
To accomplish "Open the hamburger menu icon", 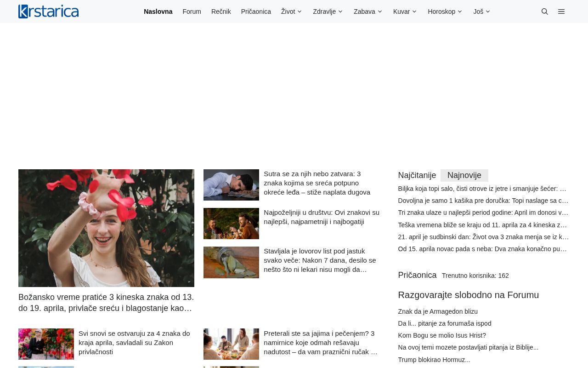I will (x=561, y=11).
